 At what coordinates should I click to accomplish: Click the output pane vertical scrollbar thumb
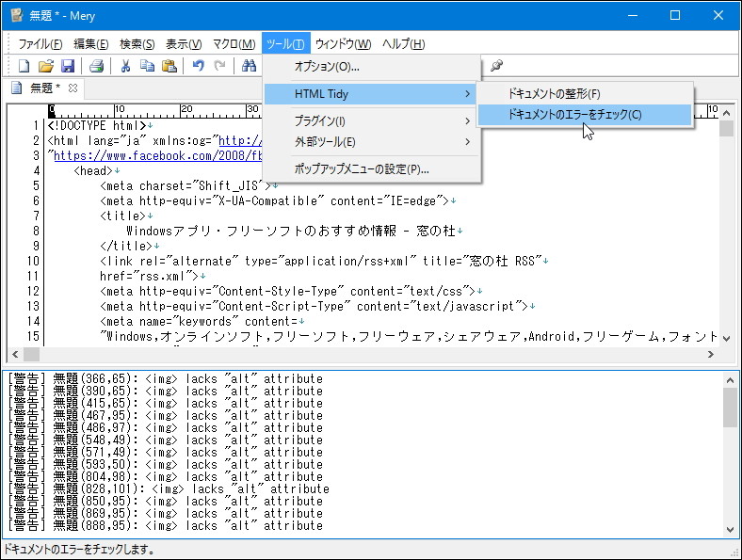click(730, 408)
